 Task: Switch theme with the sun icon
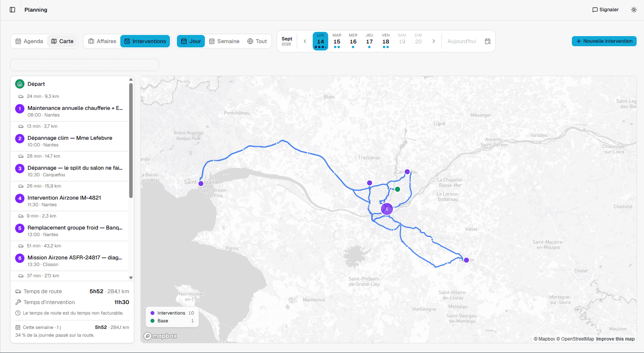coord(634,10)
